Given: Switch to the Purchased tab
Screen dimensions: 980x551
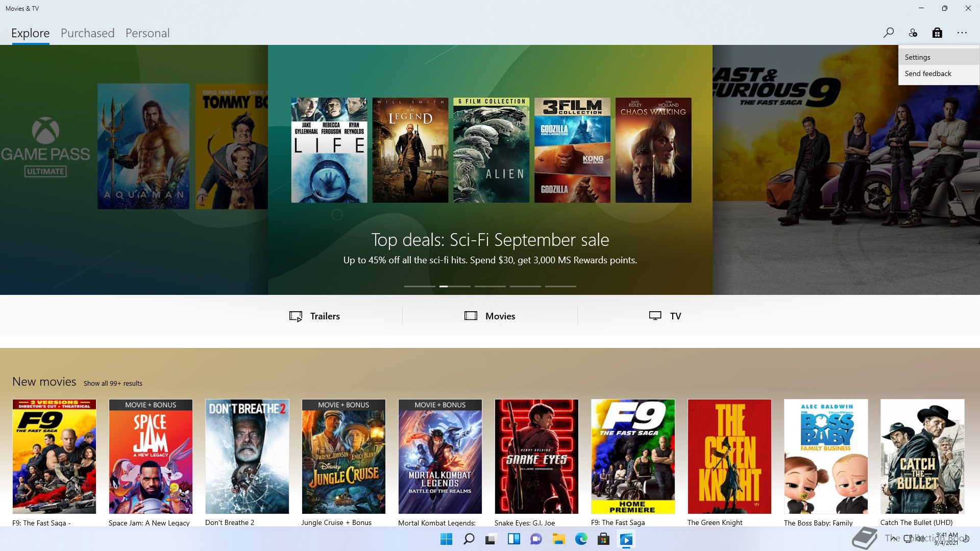Looking at the screenshot, I should coord(88,33).
